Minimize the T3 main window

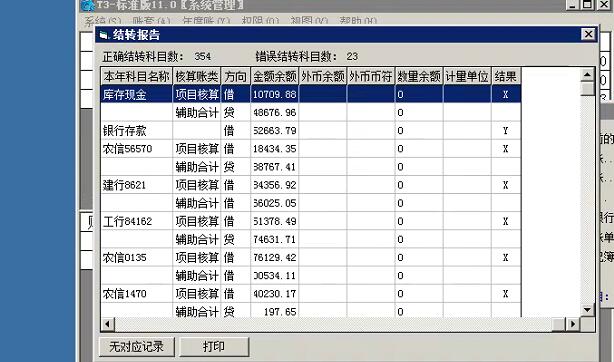tap(573, 4)
